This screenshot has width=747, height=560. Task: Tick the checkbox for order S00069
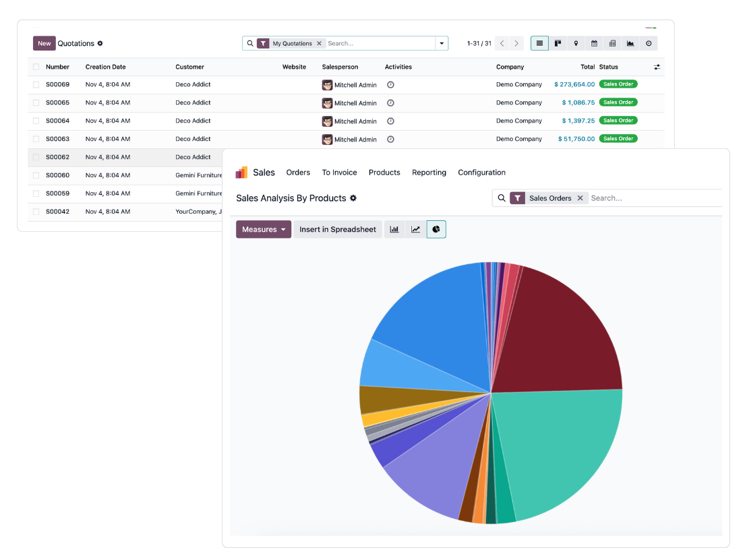pos(36,84)
